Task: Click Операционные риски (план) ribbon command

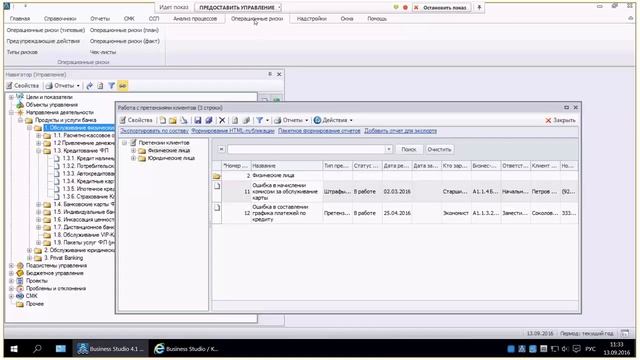Action: 124,30
